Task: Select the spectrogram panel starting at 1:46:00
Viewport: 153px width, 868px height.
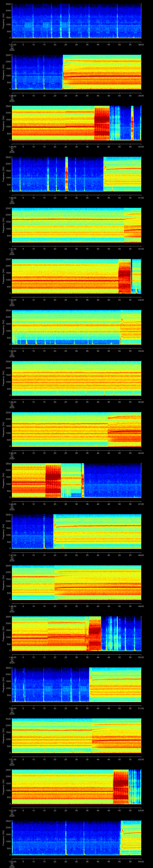Action: (x=77, y=480)
